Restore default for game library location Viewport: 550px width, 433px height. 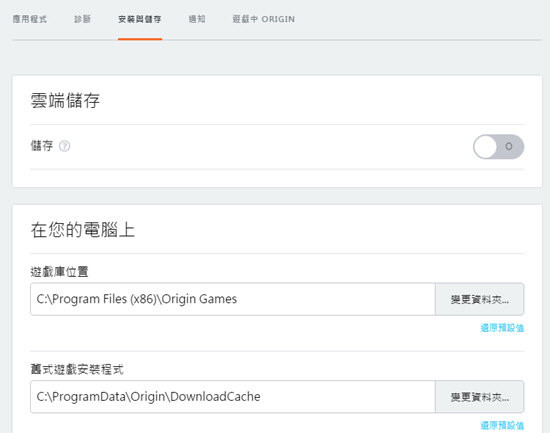(502, 328)
